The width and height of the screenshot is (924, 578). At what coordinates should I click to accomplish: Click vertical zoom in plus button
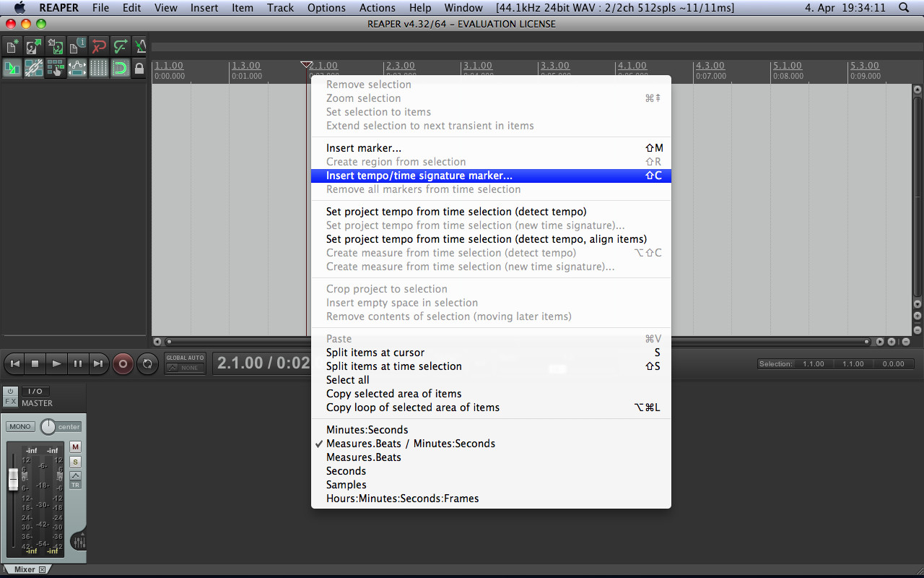(918, 316)
